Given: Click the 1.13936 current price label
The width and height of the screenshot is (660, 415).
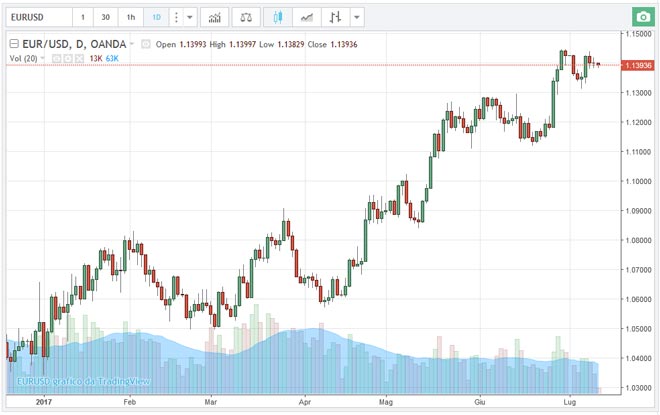Looking at the screenshot, I should (x=637, y=65).
